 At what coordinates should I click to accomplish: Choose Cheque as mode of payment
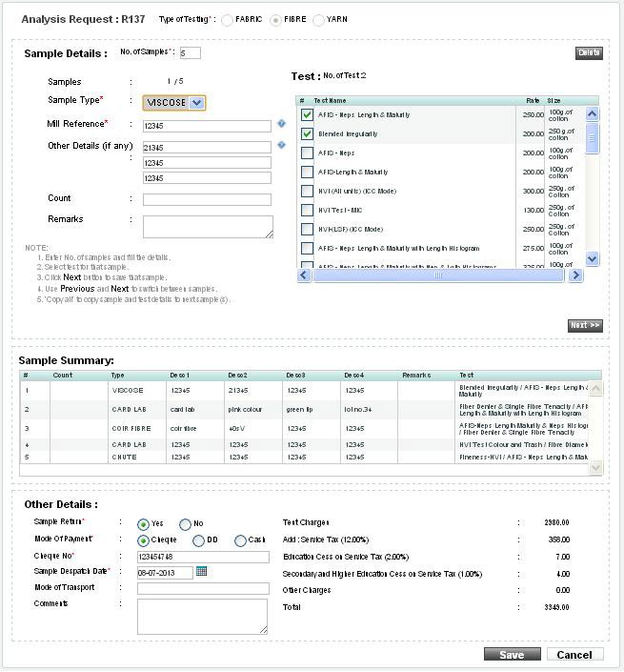143,540
